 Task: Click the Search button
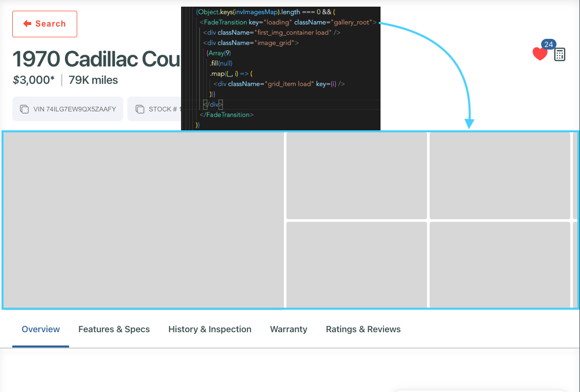point(44,24)
